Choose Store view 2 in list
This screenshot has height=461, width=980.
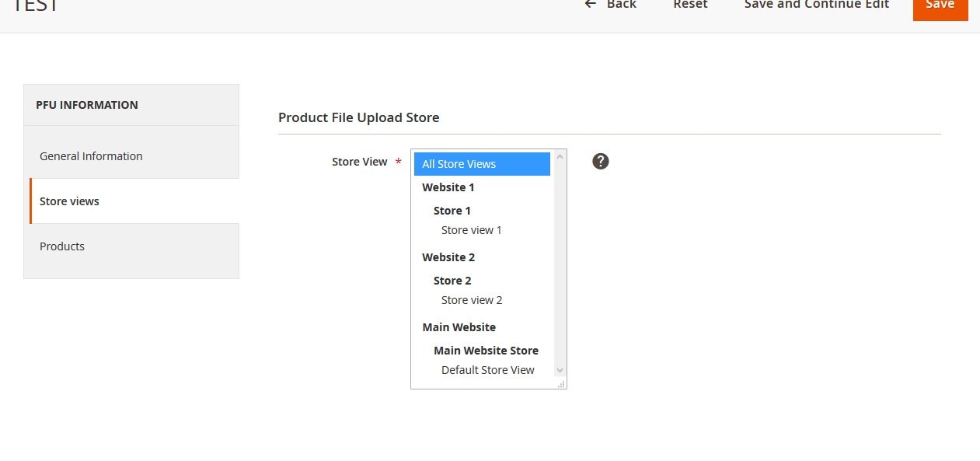(471, 300)
